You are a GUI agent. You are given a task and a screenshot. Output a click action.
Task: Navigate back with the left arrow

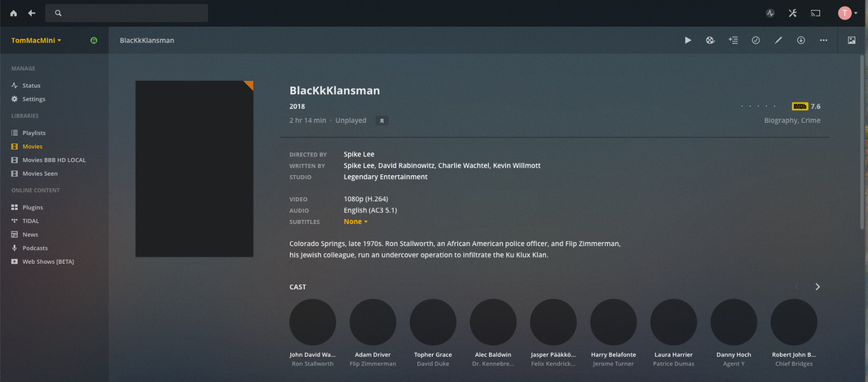[32, 13]
